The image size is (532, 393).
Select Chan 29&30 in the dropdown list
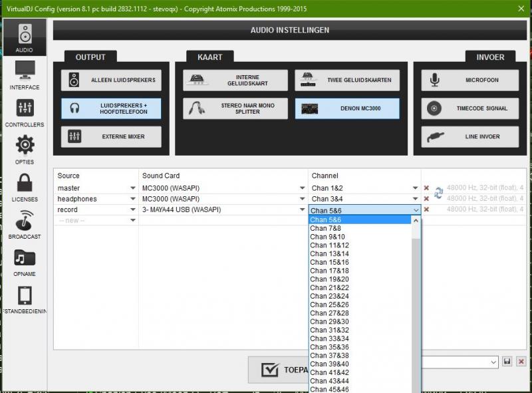click(360, 322)
